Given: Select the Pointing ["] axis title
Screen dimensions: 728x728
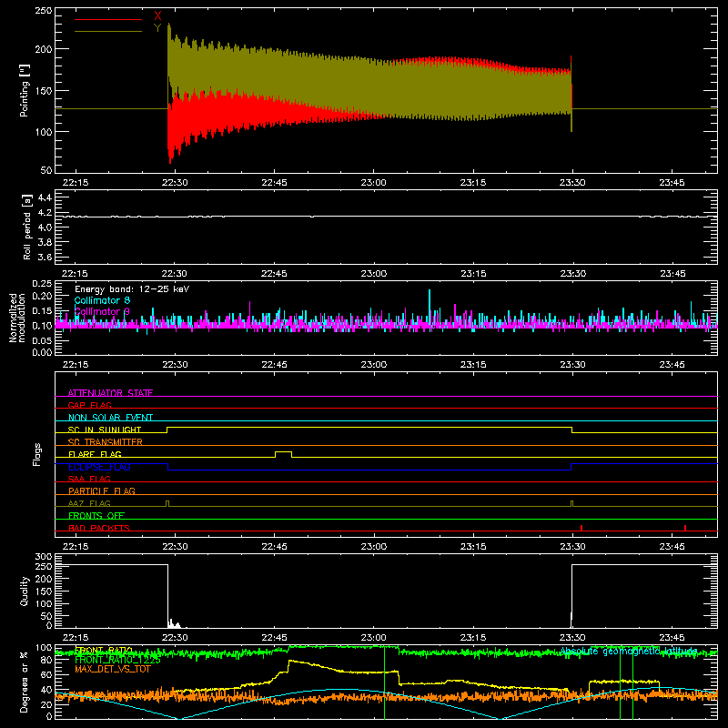Looking at the screenshot, I should tap(25, 90).
